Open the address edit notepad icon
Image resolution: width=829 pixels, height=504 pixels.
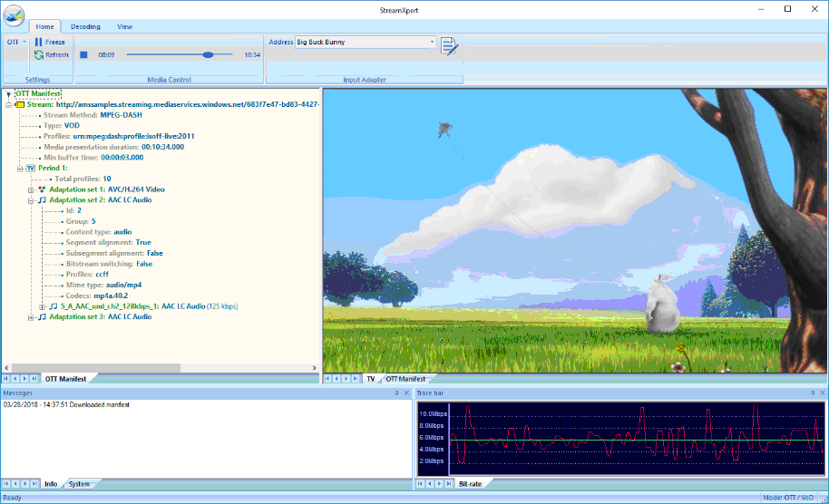(x=450, y=46)
